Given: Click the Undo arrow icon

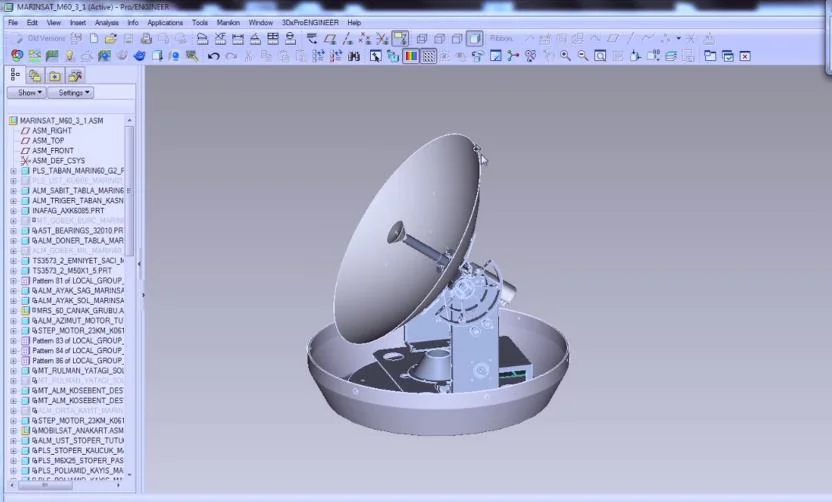Looking at the screenshot, I should click(213, 56).
